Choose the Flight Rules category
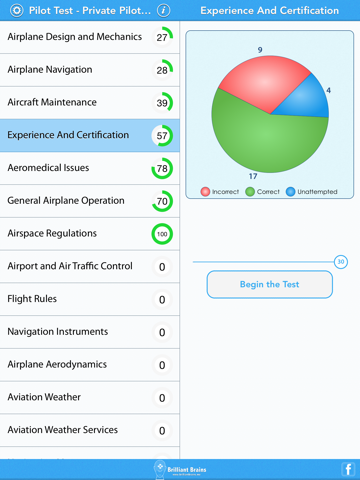360x480 pixels. pos(90,299)
